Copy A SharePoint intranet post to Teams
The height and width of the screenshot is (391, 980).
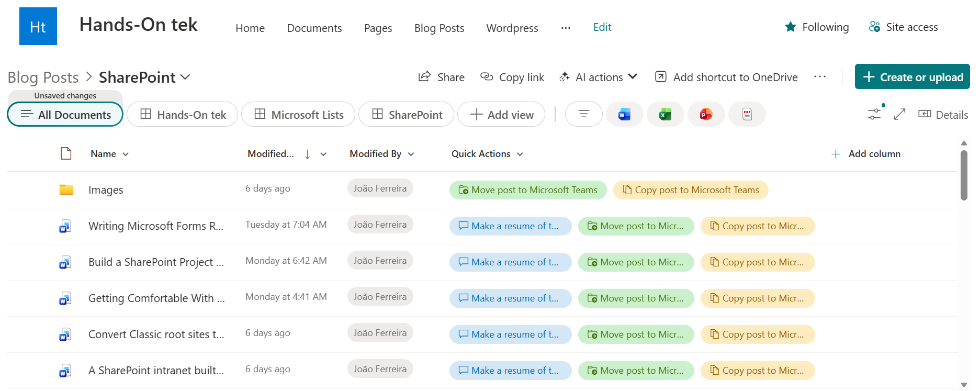coord(758,371)
